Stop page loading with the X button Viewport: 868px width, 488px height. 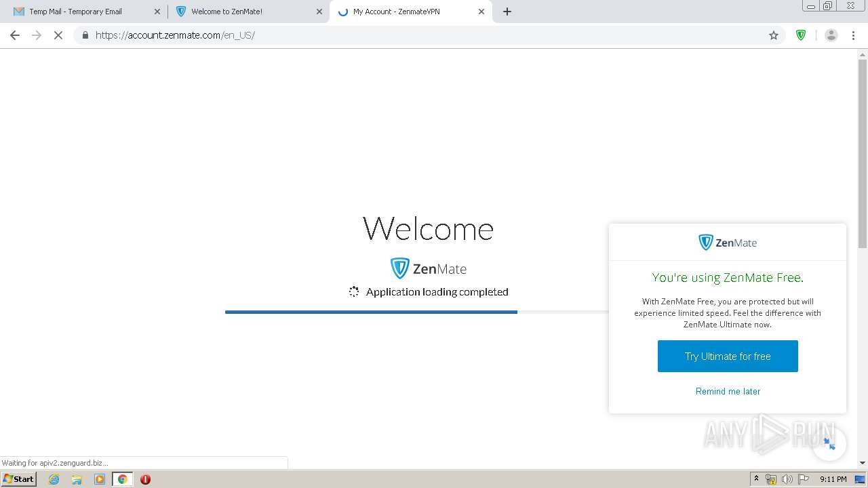click(x=58, y=35)
